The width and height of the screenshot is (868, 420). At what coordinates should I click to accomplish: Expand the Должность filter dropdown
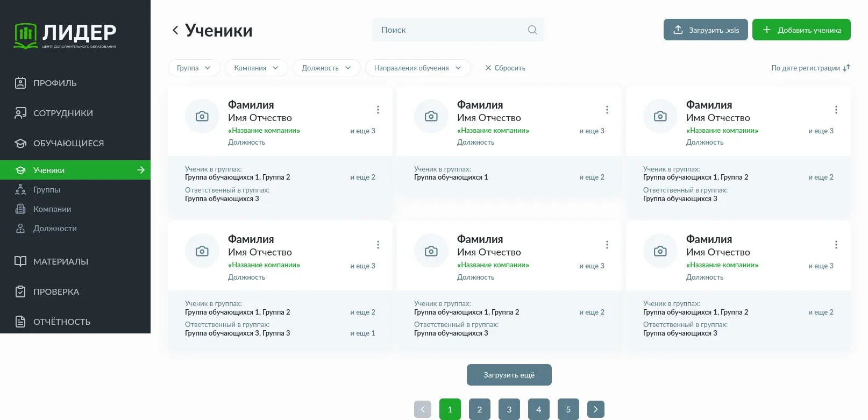326,68
